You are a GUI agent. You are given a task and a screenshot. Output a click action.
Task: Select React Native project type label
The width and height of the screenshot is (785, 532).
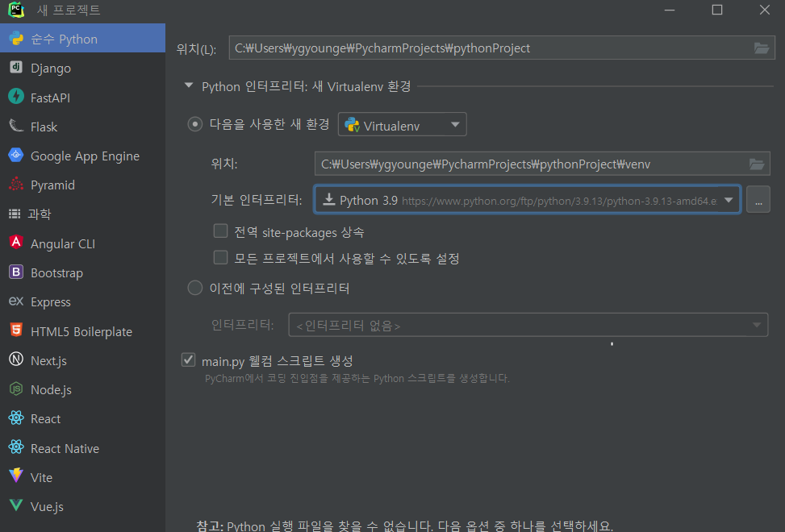pos(65,448)
